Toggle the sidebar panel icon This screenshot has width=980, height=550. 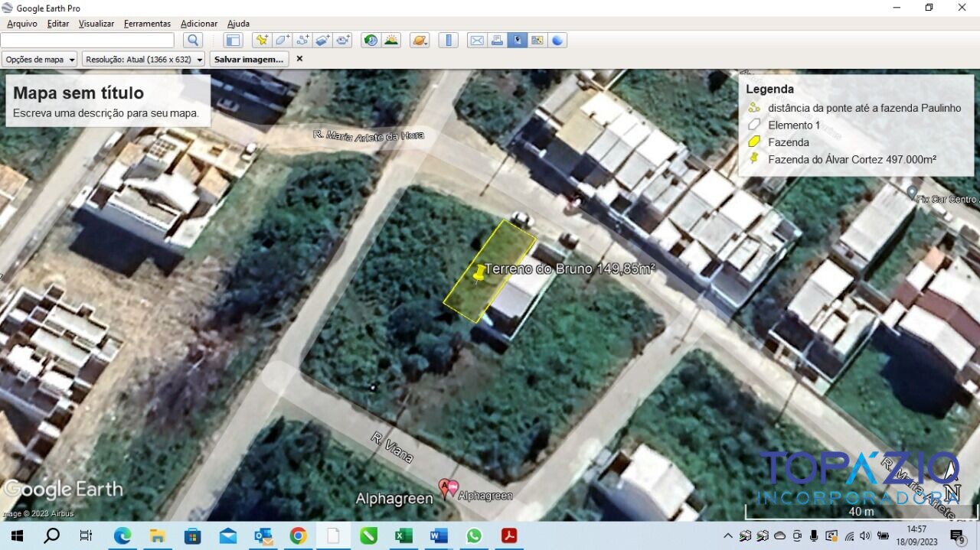(233, 41)
